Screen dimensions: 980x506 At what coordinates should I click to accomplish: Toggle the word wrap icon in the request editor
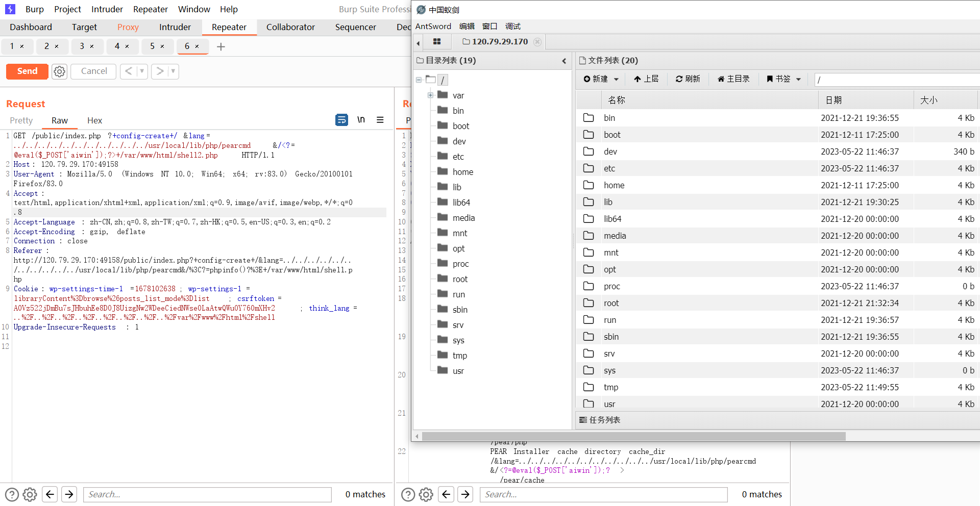point(341,120)
